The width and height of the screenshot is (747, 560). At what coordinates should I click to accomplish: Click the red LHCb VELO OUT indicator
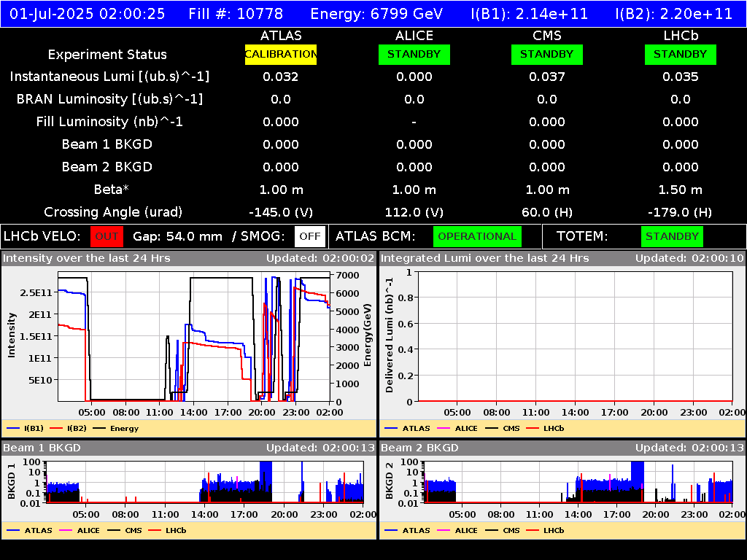pyautogui.click(x=107, y=237)
